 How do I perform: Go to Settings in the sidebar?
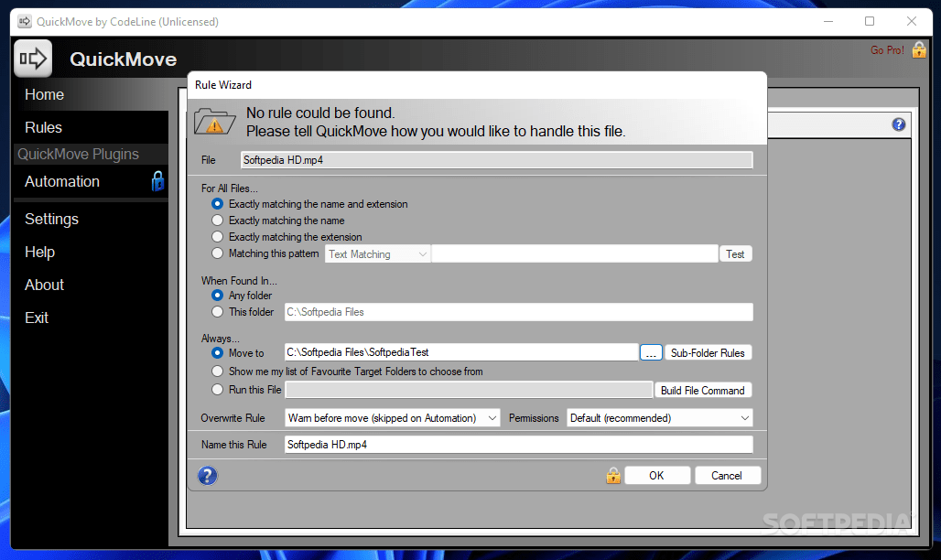click(51, 219)
